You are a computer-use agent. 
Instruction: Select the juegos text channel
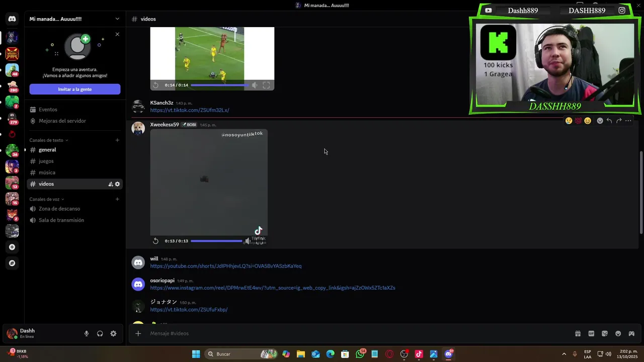pos(74,161)
